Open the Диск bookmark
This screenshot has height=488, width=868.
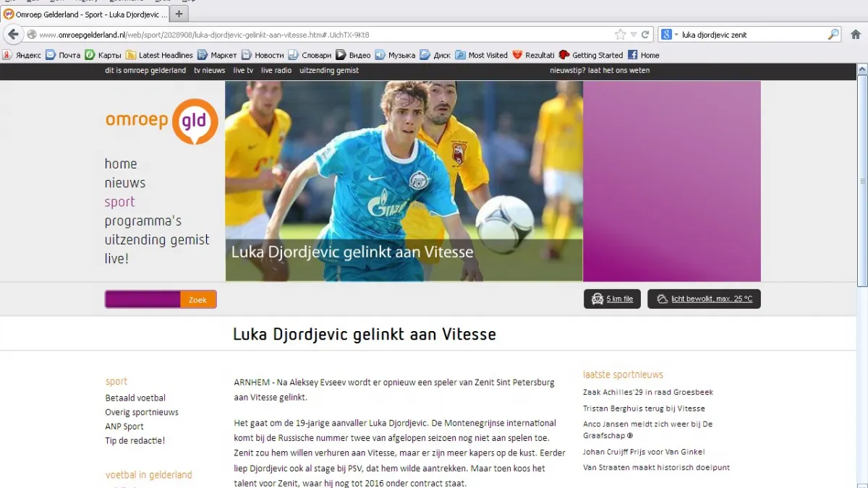coord(435,55)
